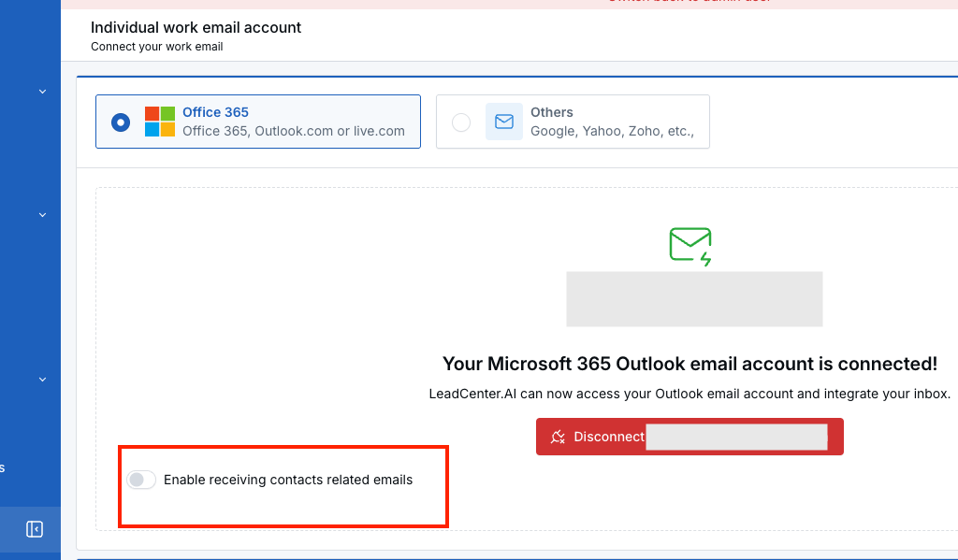The image size is (958, 560).
Task: Collapse the sidebar with the panel icon
Action: (x=35, y=529)
